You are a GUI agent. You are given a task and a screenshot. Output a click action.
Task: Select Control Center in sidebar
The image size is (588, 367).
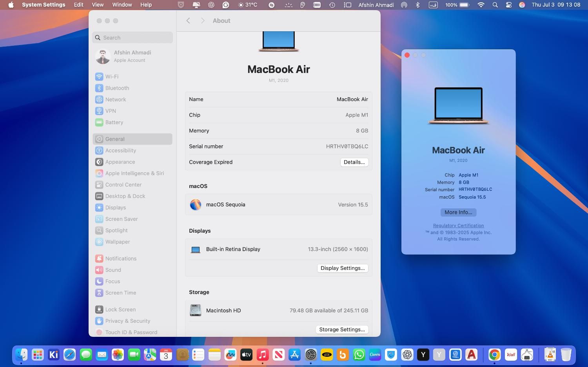click(x=132, y=184)
